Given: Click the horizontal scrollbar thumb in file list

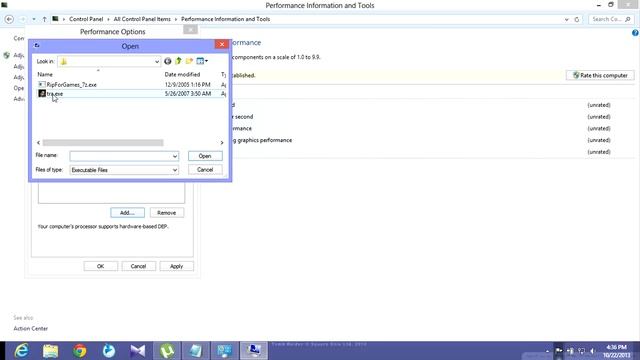Looking at the screenshot, I should point(103,143).
